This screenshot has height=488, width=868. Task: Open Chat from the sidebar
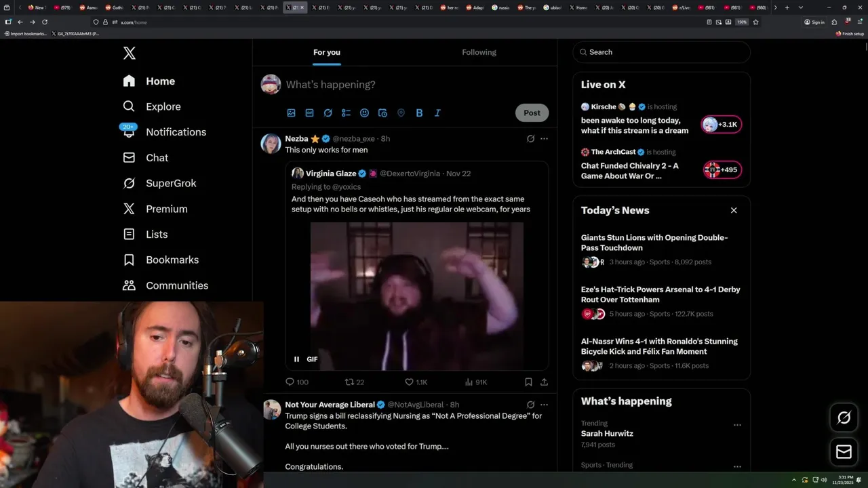[x=145, y=157]
